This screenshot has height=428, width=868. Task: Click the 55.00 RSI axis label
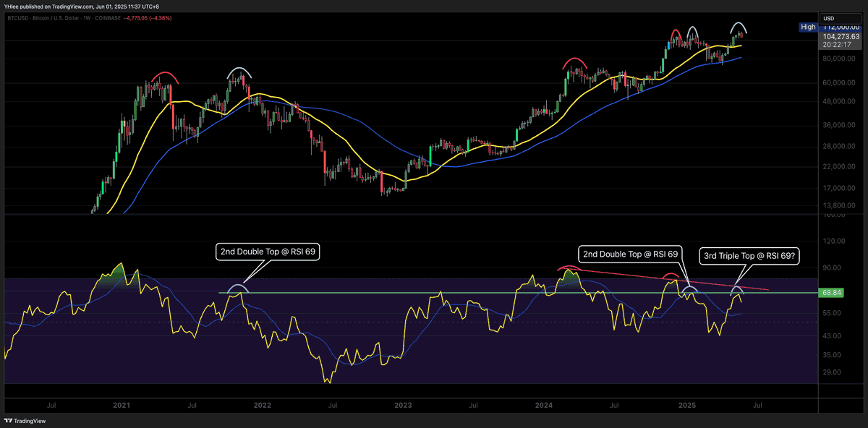point(831,313)
